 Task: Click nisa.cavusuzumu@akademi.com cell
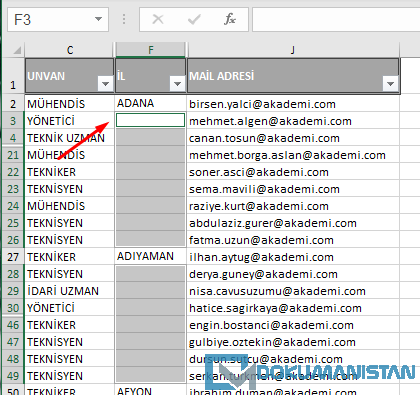tap(293, 291)
